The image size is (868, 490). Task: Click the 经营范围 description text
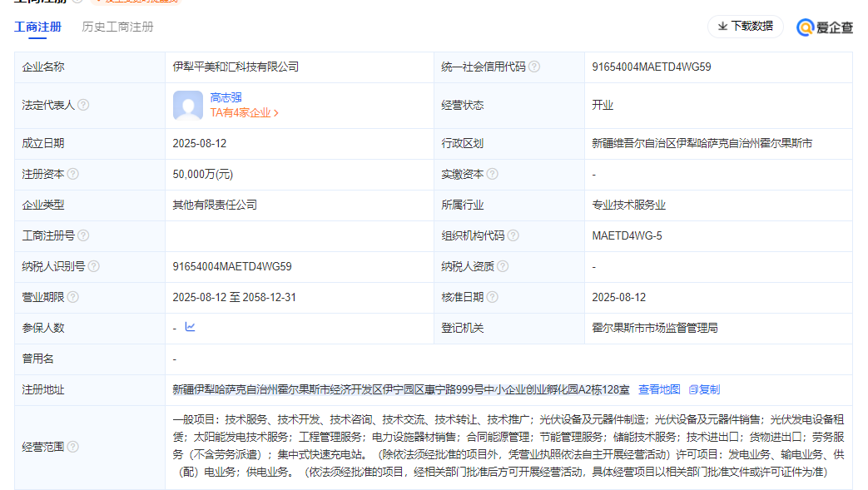508,446
